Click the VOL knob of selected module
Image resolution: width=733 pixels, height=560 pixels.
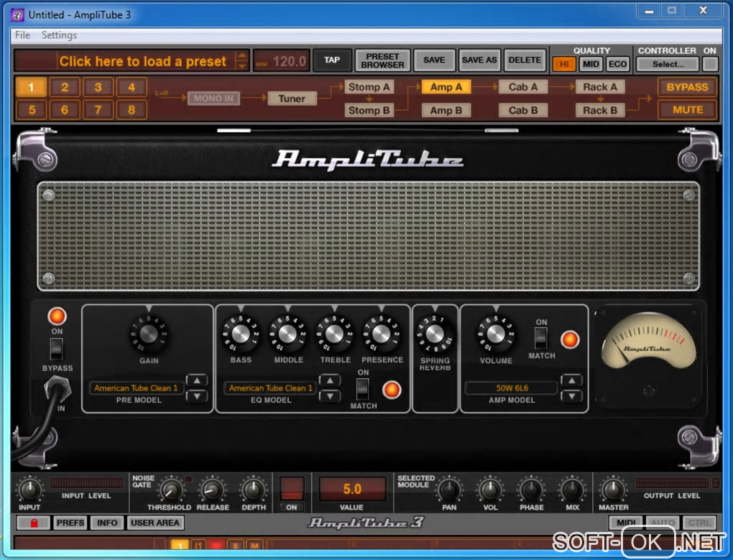coord(490,490)
